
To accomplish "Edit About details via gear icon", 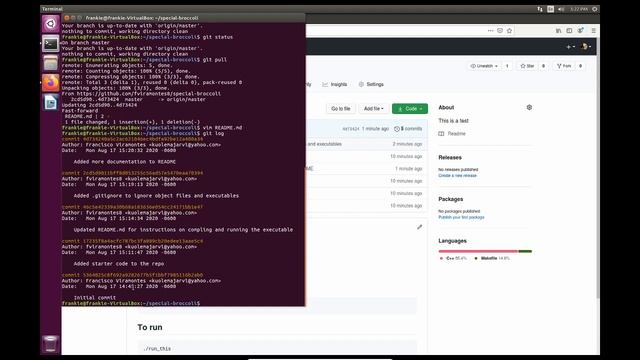I will [529, 107].
